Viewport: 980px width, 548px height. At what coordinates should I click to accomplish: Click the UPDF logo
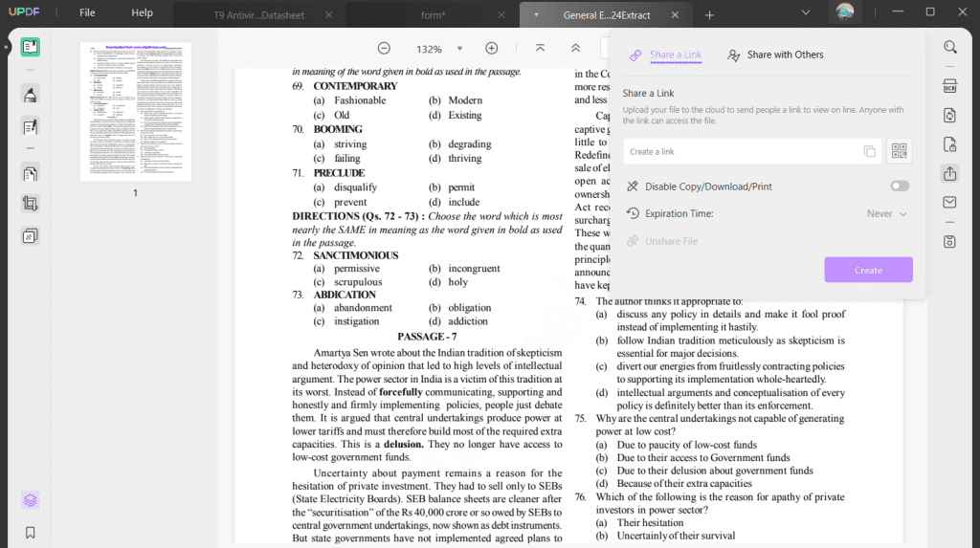coord(24,11)
